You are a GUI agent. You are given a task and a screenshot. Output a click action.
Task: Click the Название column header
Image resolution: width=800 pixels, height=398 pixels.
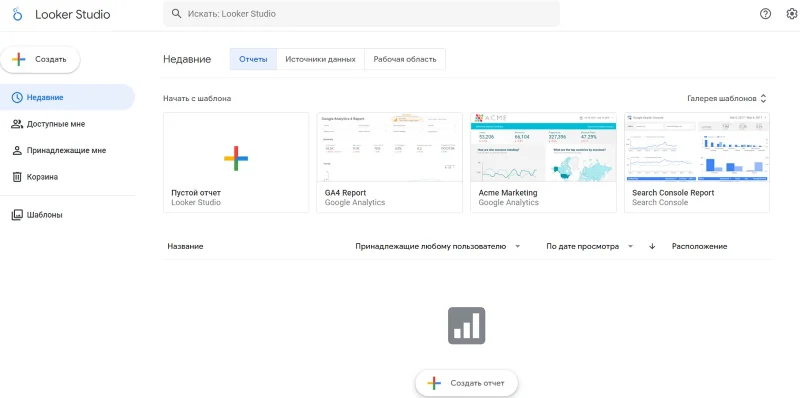point(185,246)
